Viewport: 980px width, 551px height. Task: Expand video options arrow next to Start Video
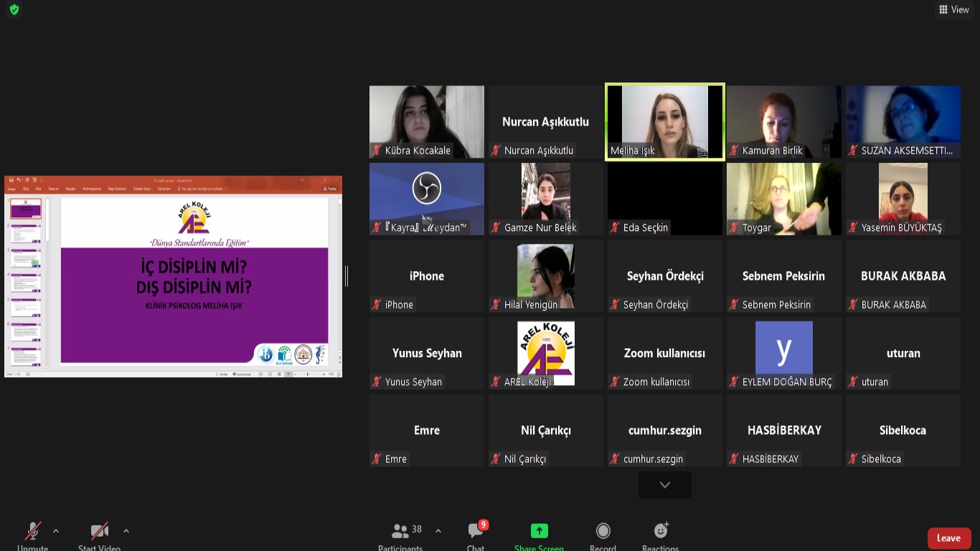coord(126,531)
